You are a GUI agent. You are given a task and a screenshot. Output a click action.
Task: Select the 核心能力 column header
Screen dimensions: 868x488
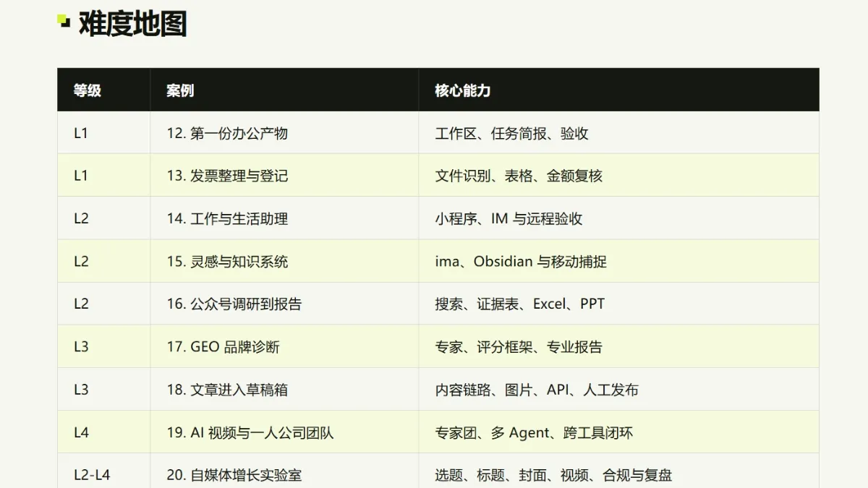pos(463,90)
